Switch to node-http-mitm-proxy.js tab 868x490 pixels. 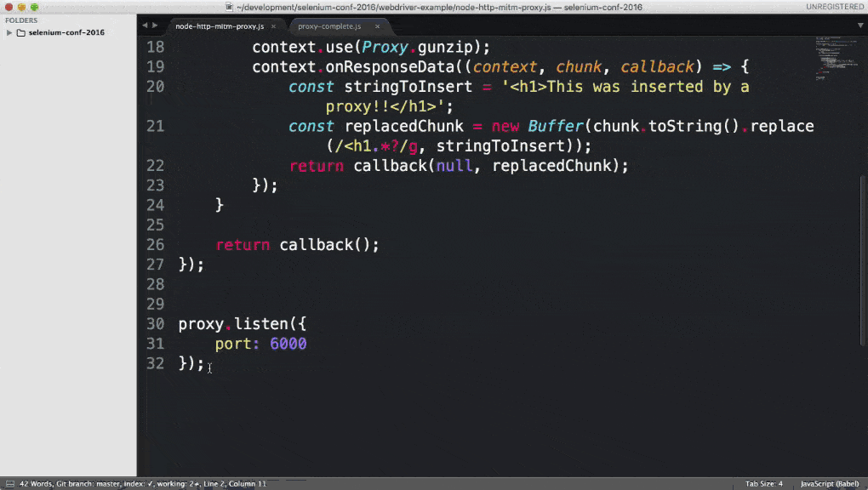click(x=220, y=26)
